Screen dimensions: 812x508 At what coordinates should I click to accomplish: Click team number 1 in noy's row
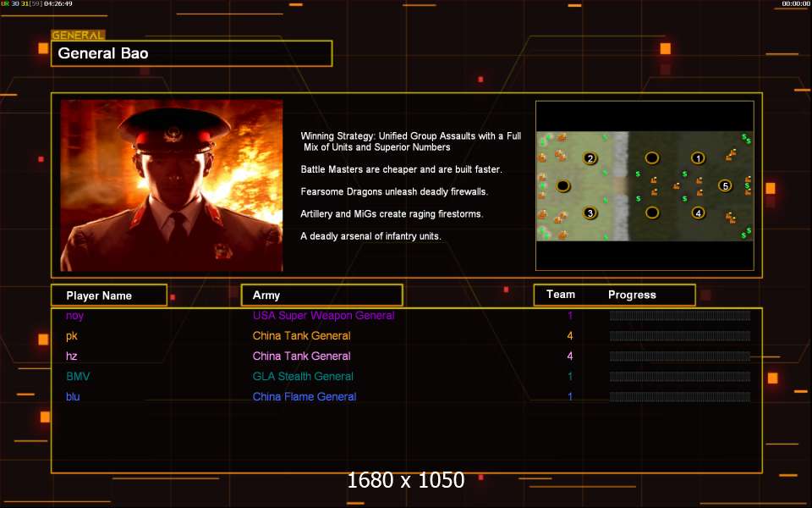(x=569, y=316)
